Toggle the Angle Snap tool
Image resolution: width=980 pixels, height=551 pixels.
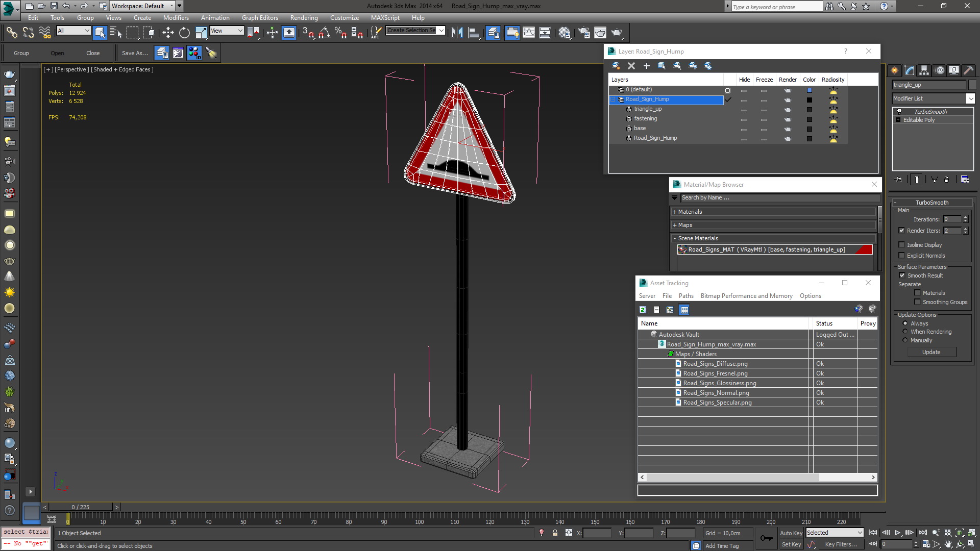tap(324, 33)
